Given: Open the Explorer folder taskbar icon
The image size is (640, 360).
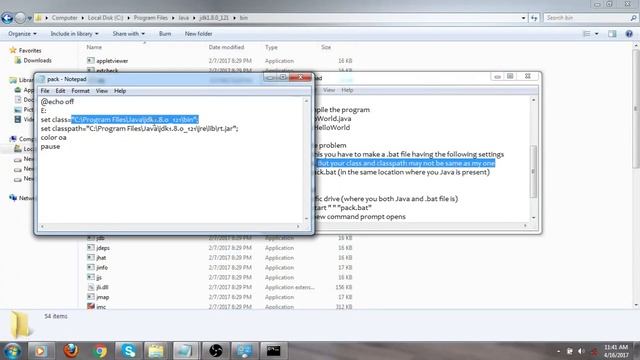Looking at the screenshot, I should tap(156, 351).
